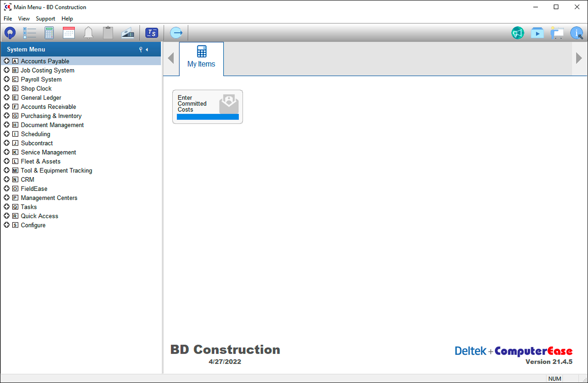Image resolution: width=588 pixels, height=383 pixels.
Task: Open the calendar toolbar icon
Action: pyautogui.click(x=69, y=33)
